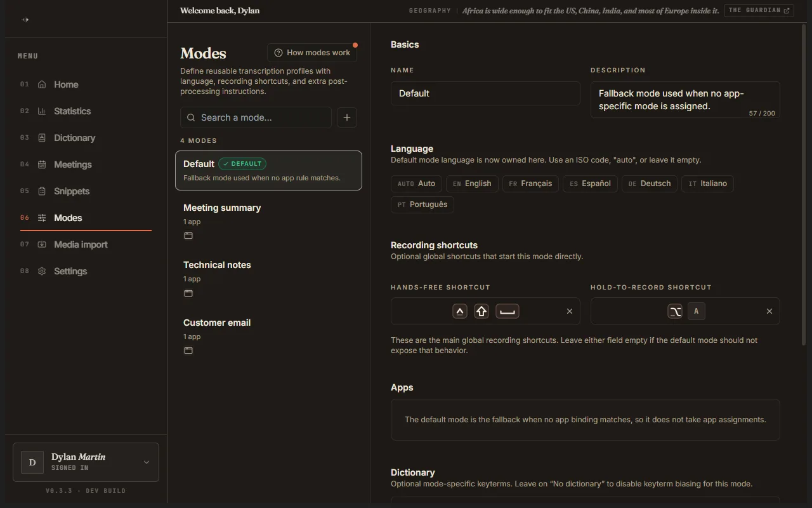Click the Media import icon in sidebar
The image size is (812, 508).
click(42, 244)
